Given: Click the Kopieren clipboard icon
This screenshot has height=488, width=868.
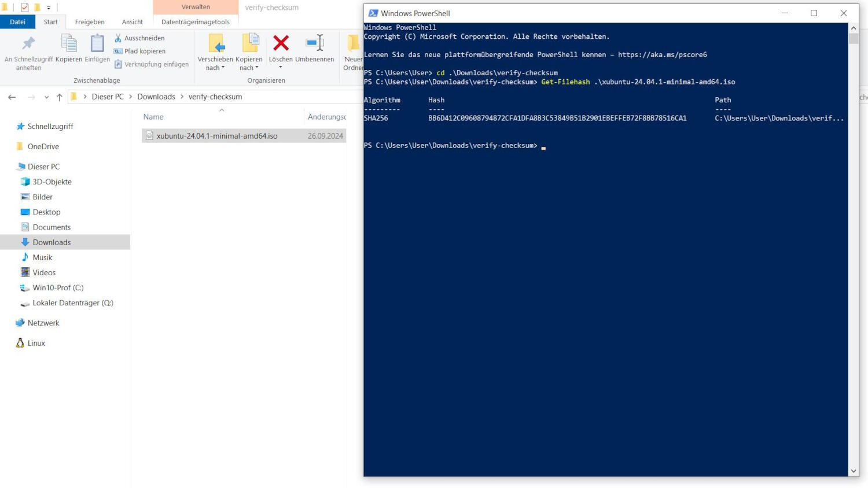Looking at the screenshot, I should click(69, 43).
